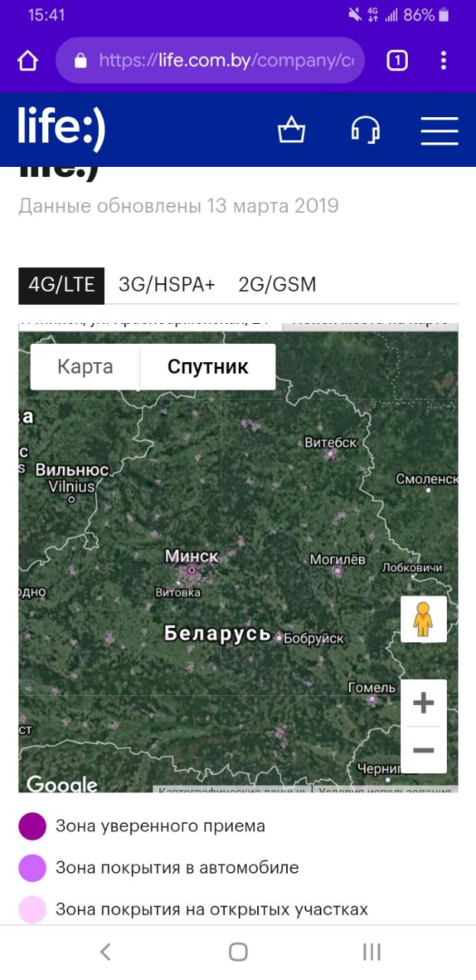Tap the life:) logo
Viewport: 476px width, 980px height.
tap(62, 129)
